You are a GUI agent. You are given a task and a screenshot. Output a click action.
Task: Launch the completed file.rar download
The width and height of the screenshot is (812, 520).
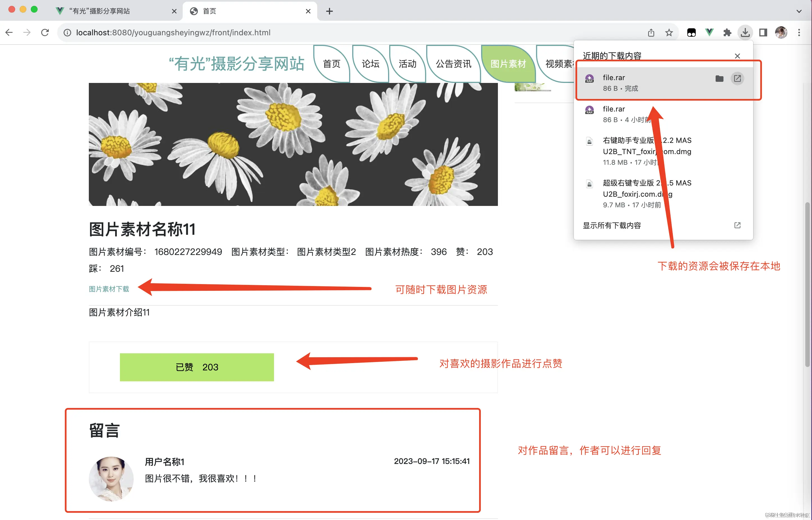pos(737,78)
